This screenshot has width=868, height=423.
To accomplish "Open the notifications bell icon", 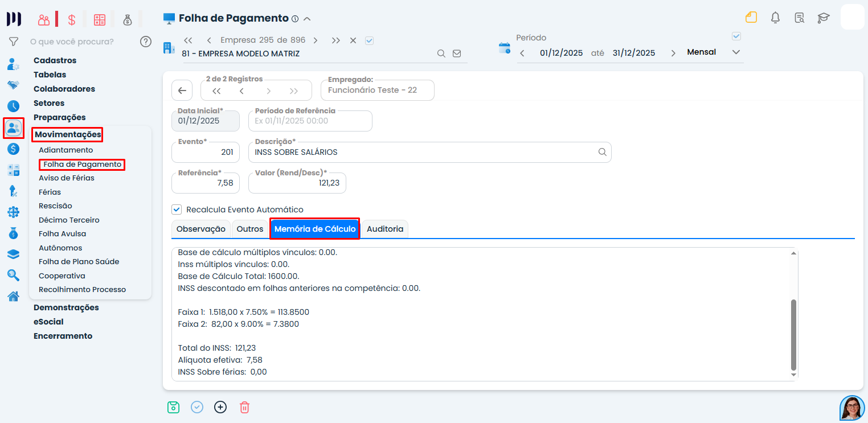I will pyautogui.click(x=775, y=18).
